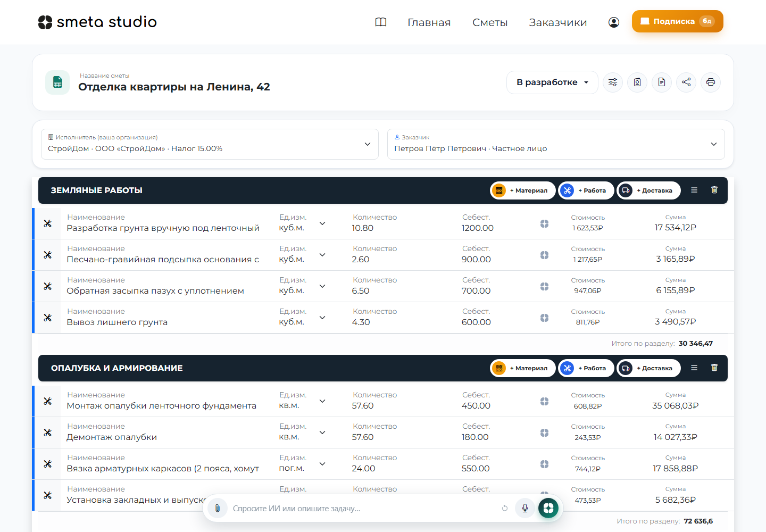The width and height of the screenshot is (766, 532).
Task: Click the AI prompt input field
Action: tap(364, 509)
